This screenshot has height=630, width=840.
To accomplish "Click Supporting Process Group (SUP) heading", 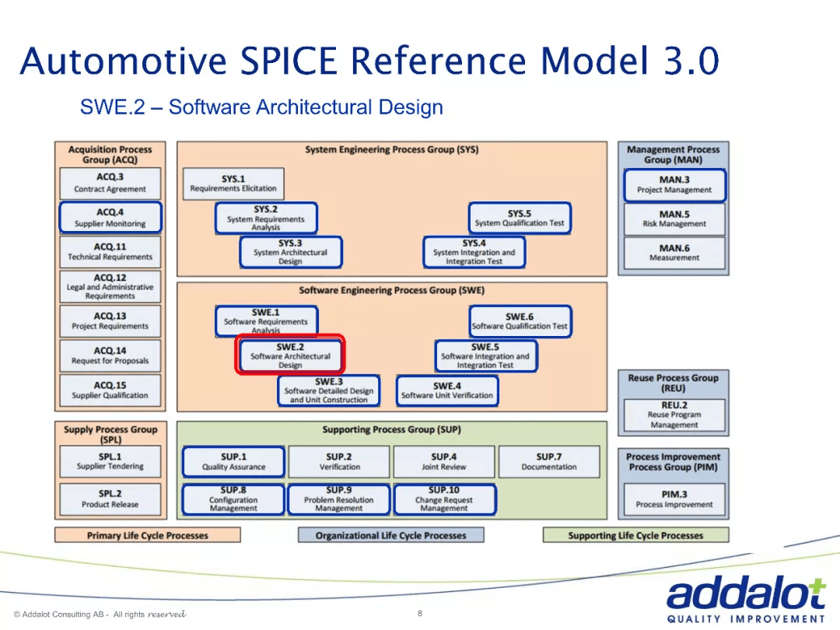I will click(x=392, y=429).
